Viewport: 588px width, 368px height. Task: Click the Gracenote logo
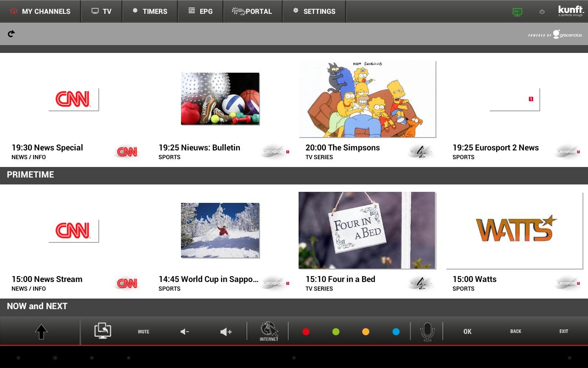[555, 34]
